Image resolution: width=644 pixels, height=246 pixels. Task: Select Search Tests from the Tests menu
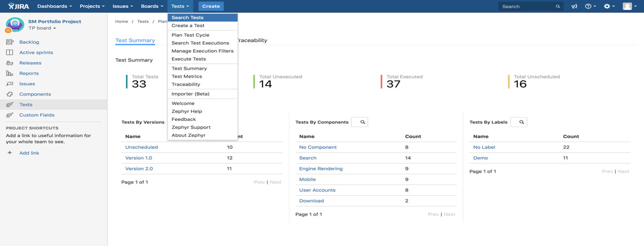(x=188, y=18)
